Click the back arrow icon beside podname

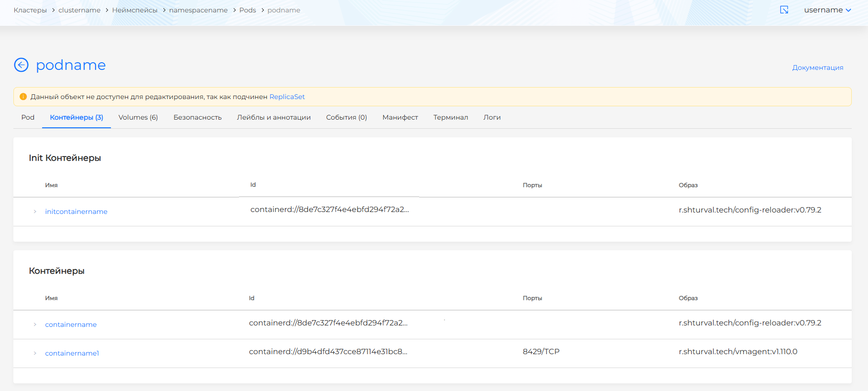[21, 65]
